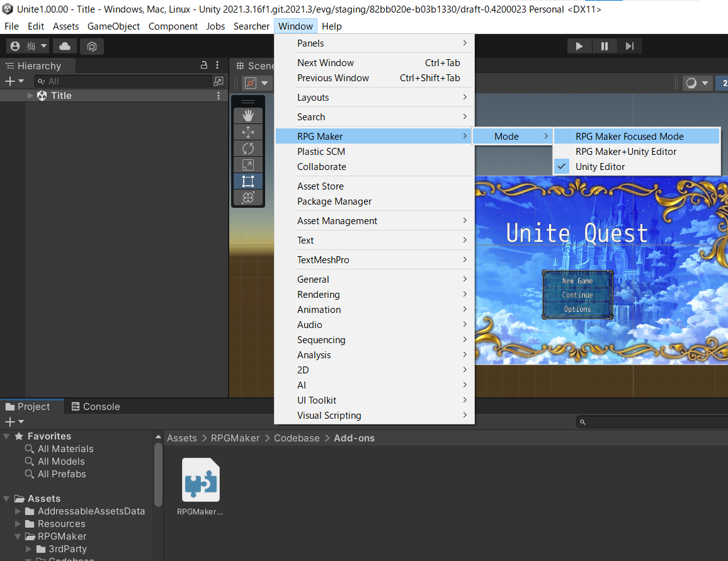Click the Hierarchy search field

pos(124,81)
